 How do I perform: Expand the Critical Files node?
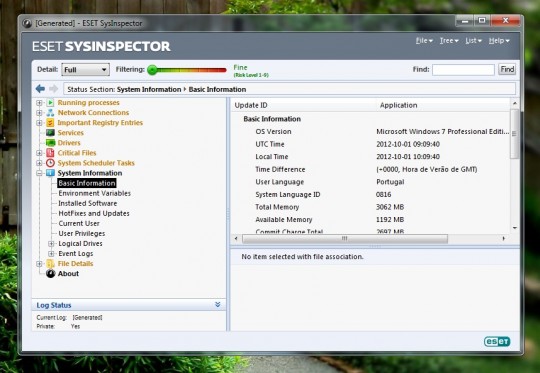39,153
